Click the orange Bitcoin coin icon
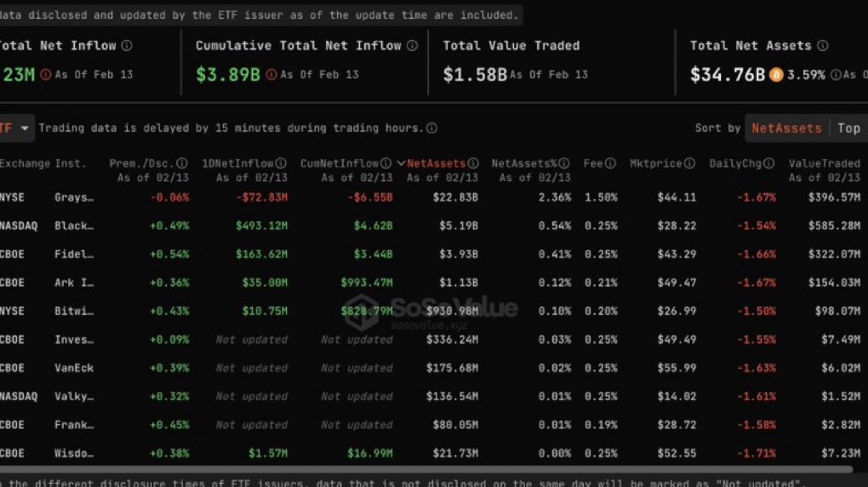 point(776,75)
